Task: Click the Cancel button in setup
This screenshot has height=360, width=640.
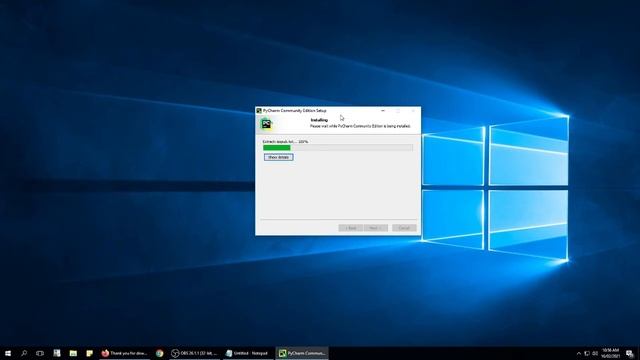Action: click(404, 228)
